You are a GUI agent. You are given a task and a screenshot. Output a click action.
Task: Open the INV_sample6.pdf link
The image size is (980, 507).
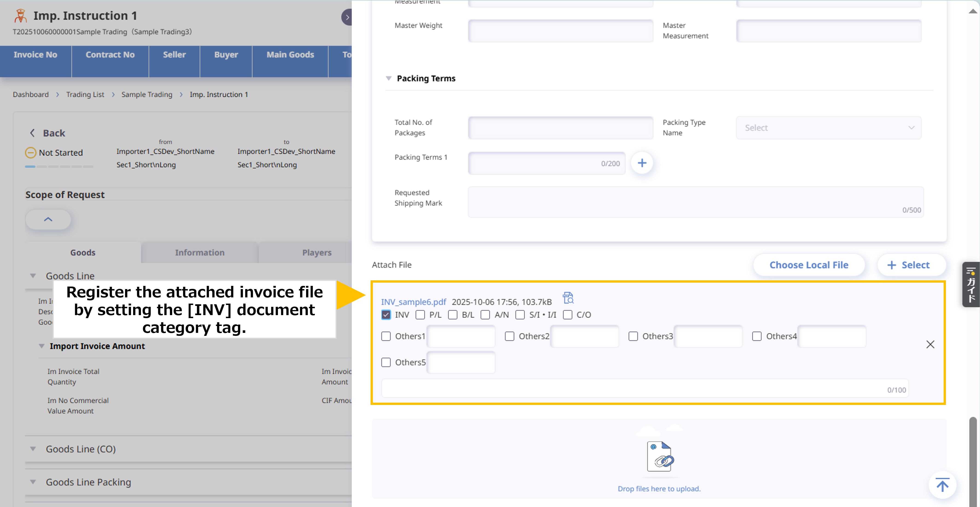413,302
